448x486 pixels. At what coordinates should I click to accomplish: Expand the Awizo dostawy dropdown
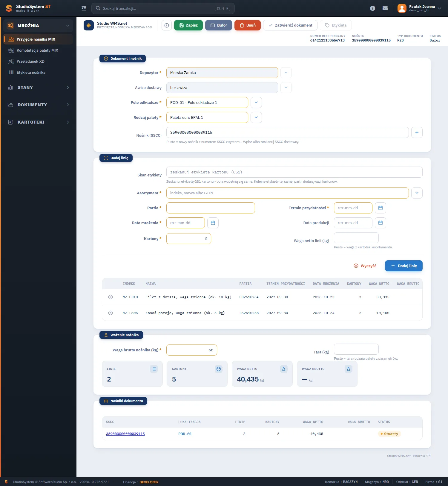coord(286,87)
